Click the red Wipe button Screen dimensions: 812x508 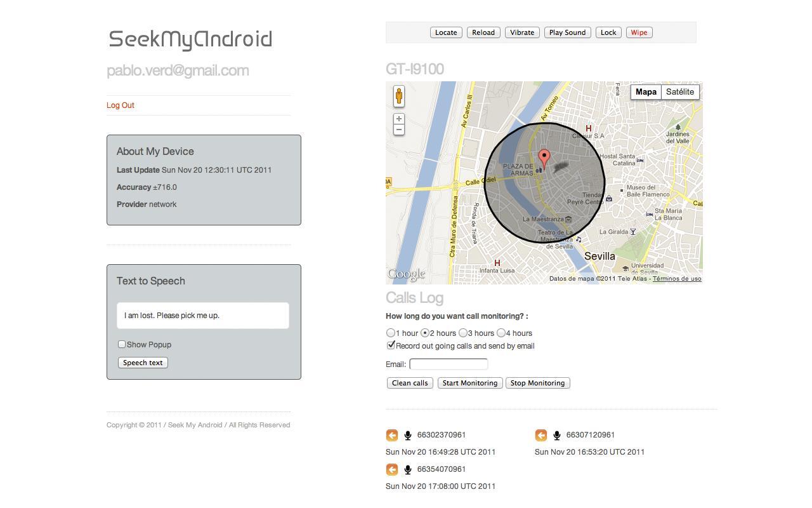click(639, 32)
